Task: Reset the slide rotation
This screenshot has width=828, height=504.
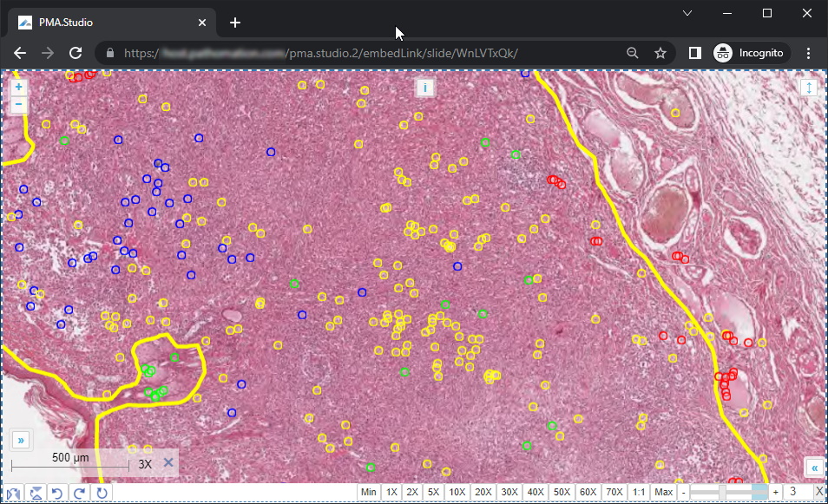Action: tap(102, 493)
